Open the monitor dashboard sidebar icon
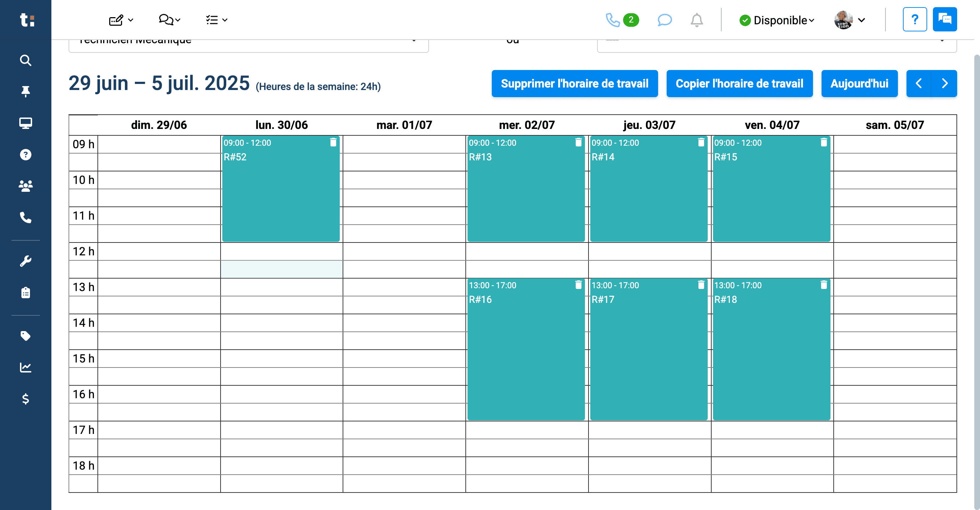This screenshot has width=980, height=510. [x=25, y=123]
